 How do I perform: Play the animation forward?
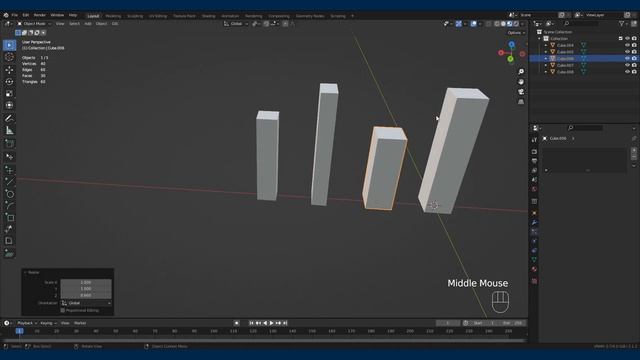coord(271,323)
